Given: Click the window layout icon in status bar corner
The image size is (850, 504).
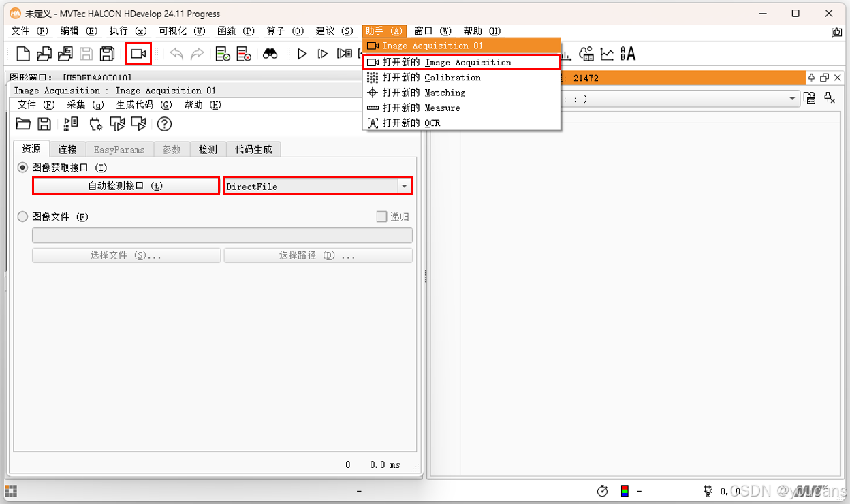Looking at the screenshot, I should pyautogui.click(x=11, y=491).
